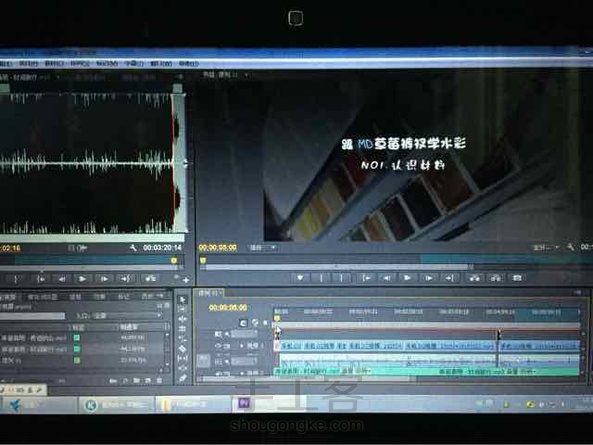Click Add Marker in Program monitor
The height and width of the screenshot is (445, 593).
(x=300, y=278)
